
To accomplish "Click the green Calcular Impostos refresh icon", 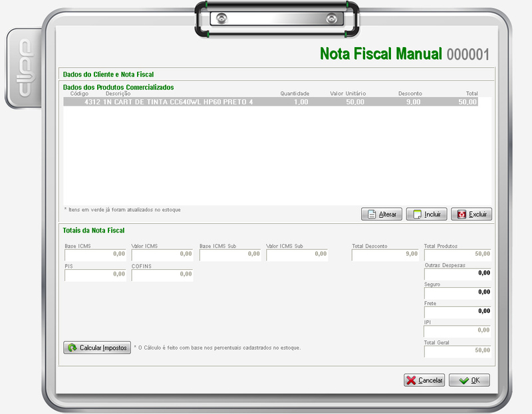I will 72,348.
